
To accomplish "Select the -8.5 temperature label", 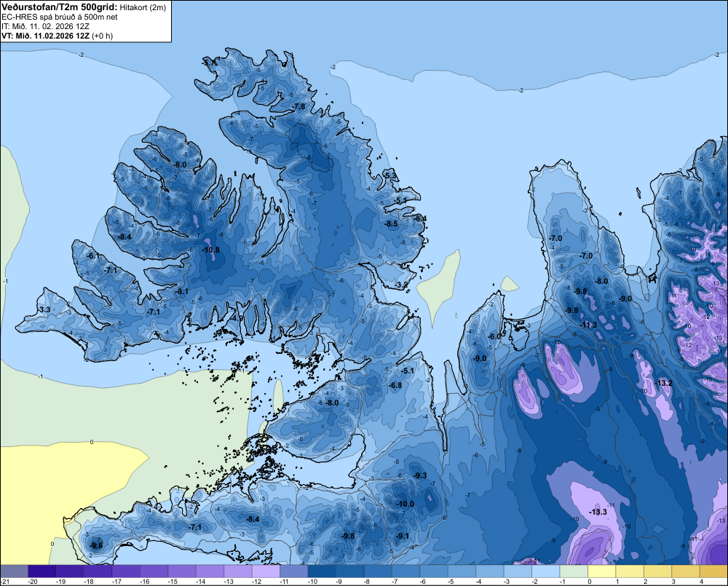I will (x=392, y=223).
